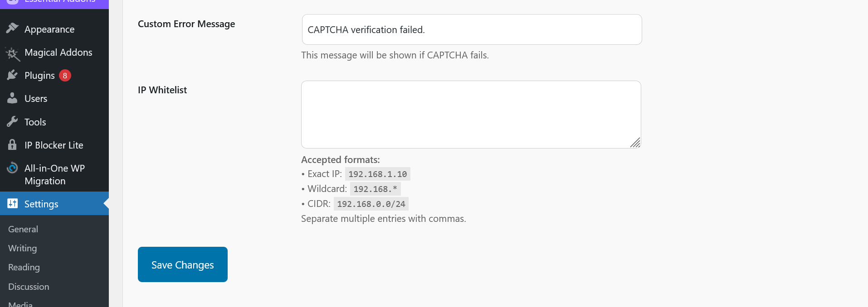Click inside the IP Whitelist textarea

pos(471,114)
